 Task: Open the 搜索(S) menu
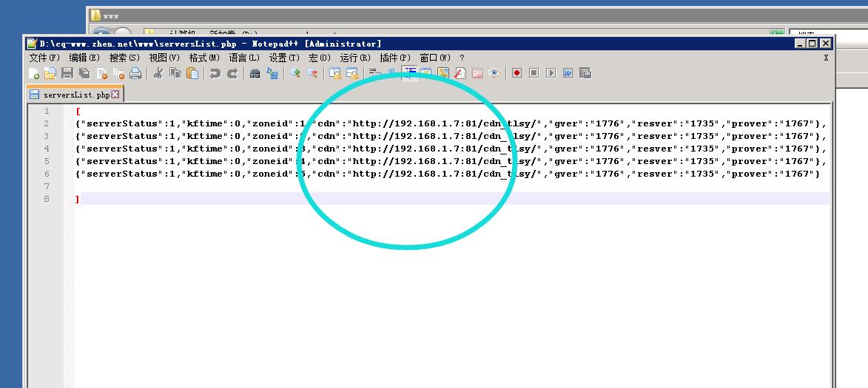[x=124, y=58]
